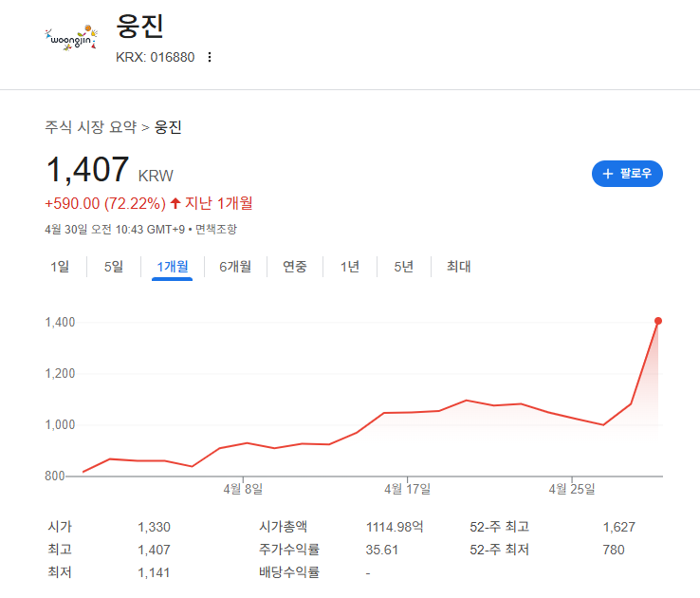The image size is (700, 598).
Task: Click the 웅진 company title heading
Action: [x=139, y=26]
